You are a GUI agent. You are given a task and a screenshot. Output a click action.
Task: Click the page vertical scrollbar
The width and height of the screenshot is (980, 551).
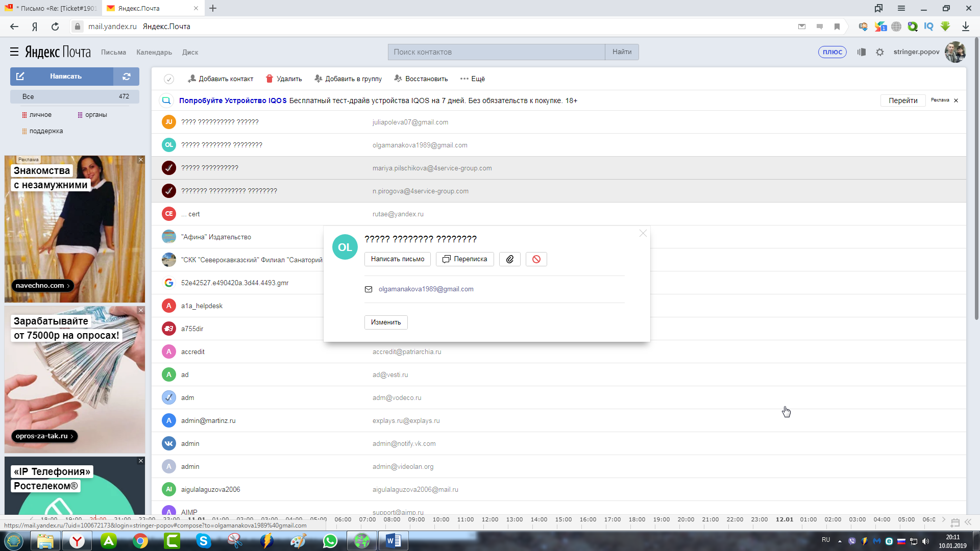click(976, 179)
